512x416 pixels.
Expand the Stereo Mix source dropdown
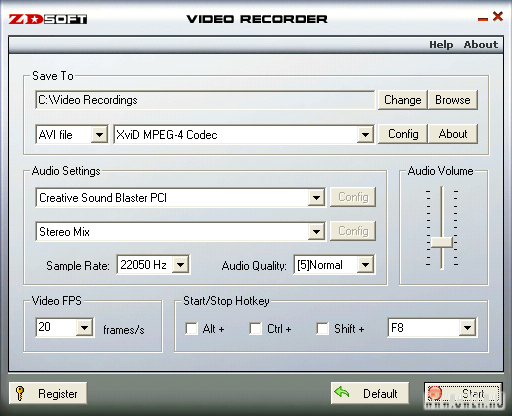coord(180,231)
